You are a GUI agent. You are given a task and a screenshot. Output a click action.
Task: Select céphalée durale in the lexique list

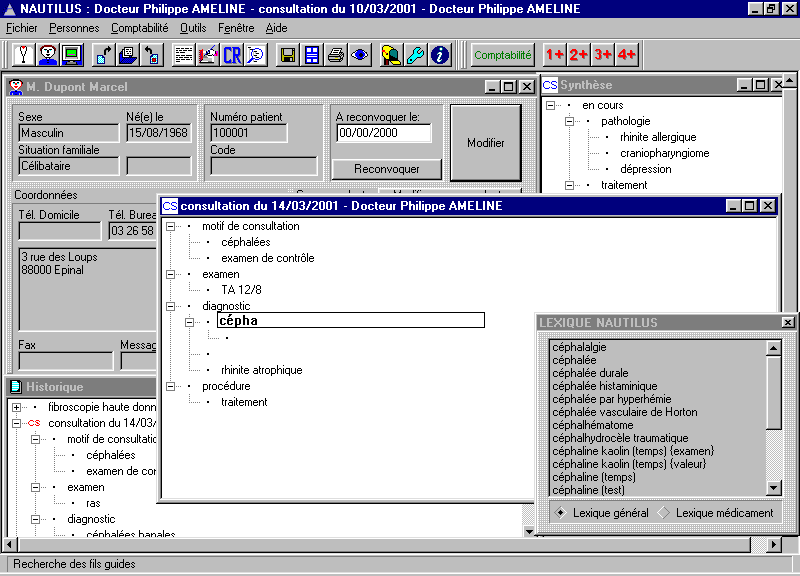590,373
